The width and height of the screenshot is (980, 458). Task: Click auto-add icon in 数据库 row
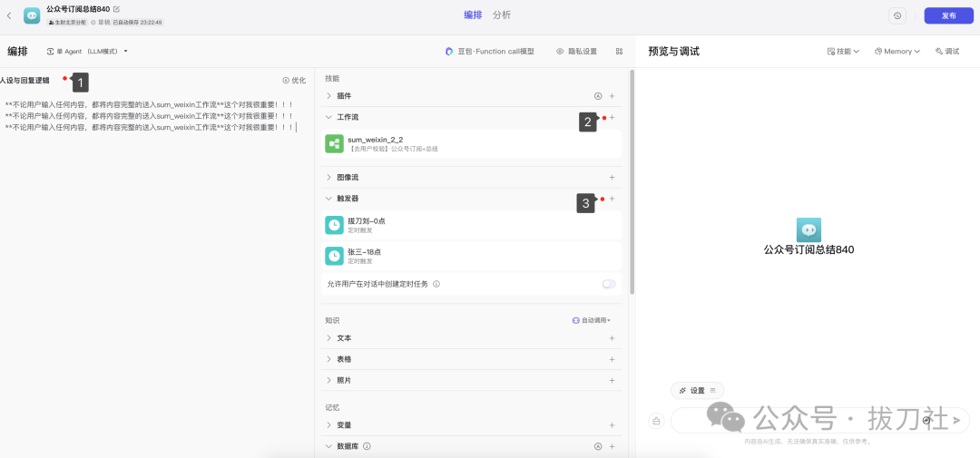click(597, 447)
